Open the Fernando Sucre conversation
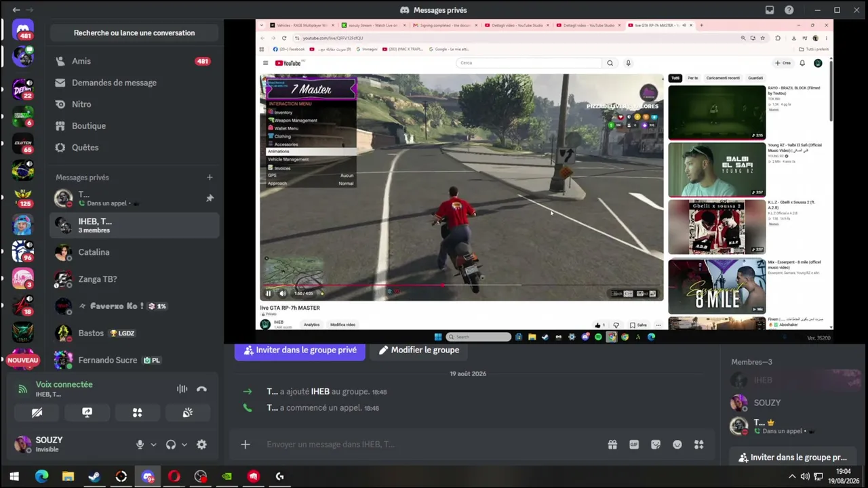Viewport: 868px width, 488px height. point(134,361)
